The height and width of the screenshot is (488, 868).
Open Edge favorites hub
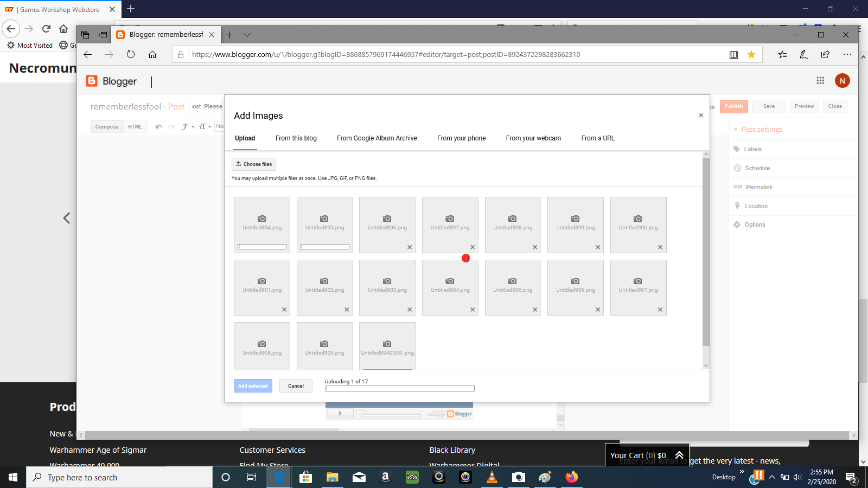pos(782,54)
